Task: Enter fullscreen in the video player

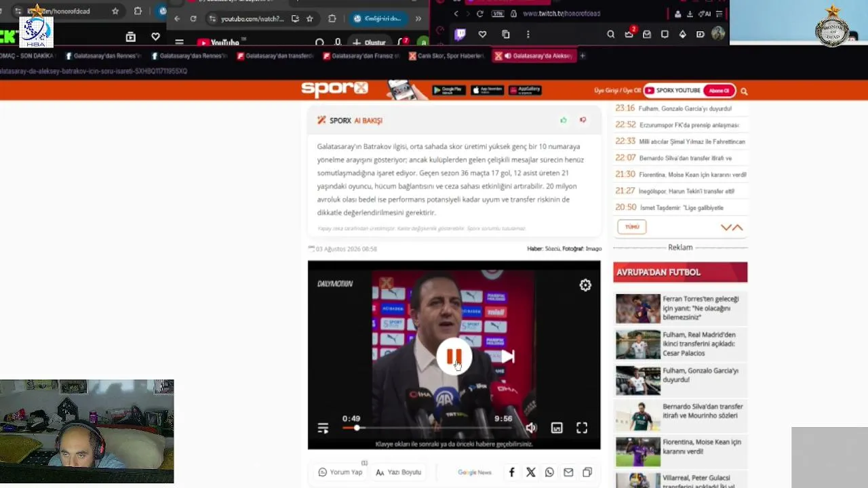Action: (582, 428)
